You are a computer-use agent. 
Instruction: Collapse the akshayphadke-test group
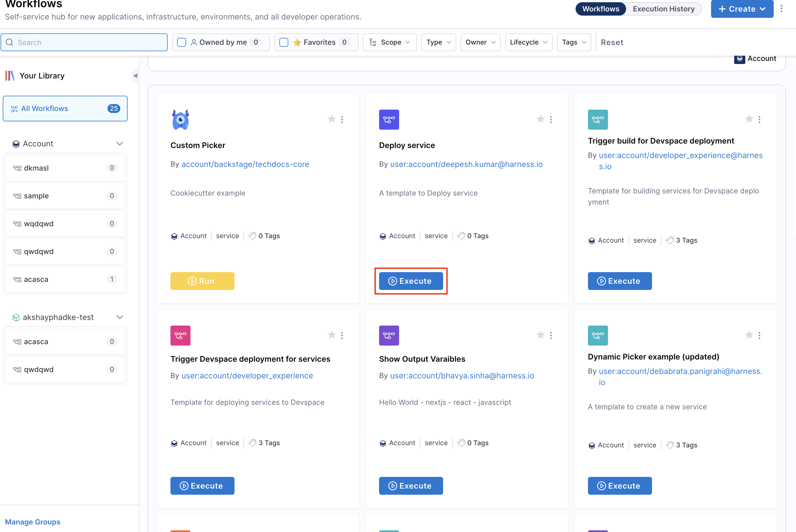[119, 317]
